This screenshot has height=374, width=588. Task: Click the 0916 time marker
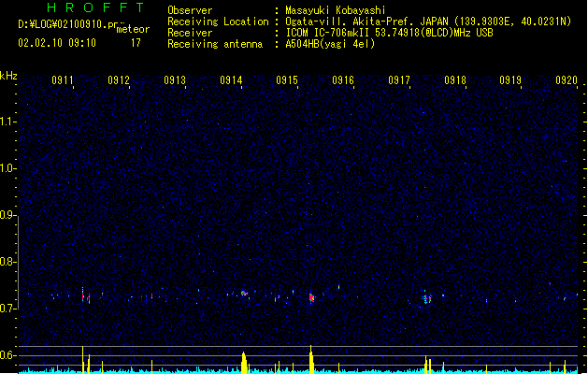(x=343, y=80)
